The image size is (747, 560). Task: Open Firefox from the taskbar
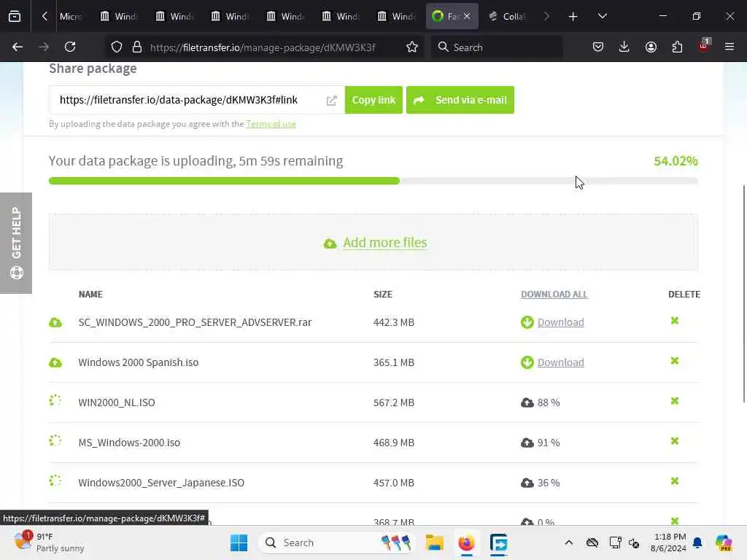[x=466, y=542]
